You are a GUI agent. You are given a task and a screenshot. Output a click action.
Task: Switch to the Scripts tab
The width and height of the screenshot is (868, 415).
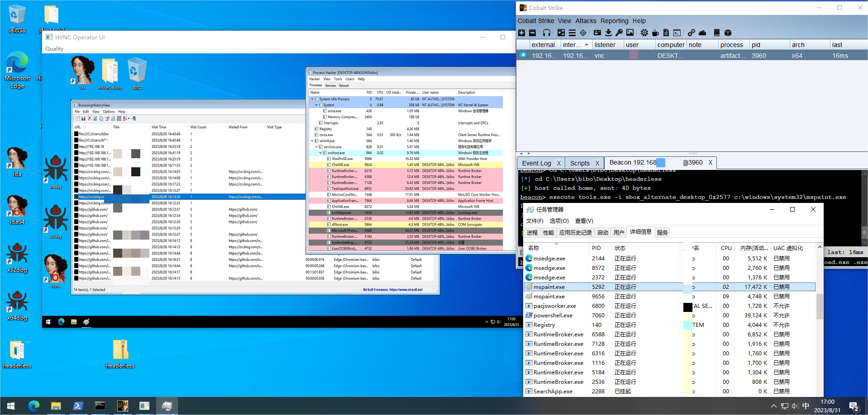click(580, 163)
